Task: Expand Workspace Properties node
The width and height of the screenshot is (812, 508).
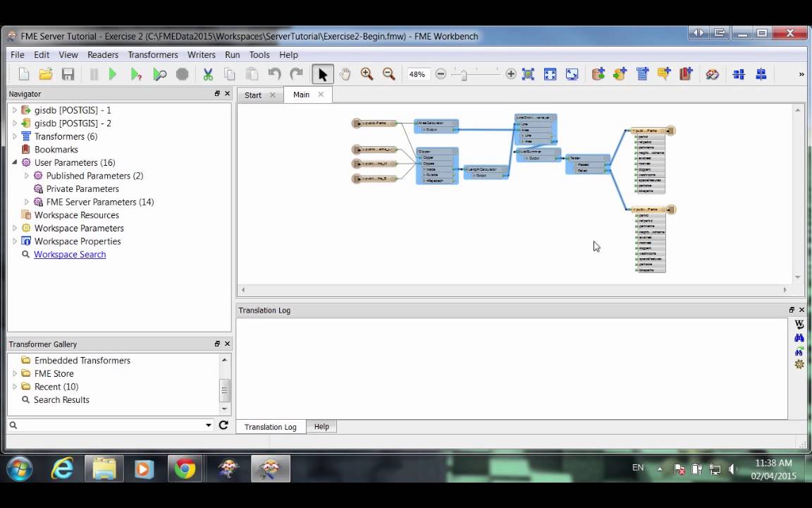Action: [15, 241]
